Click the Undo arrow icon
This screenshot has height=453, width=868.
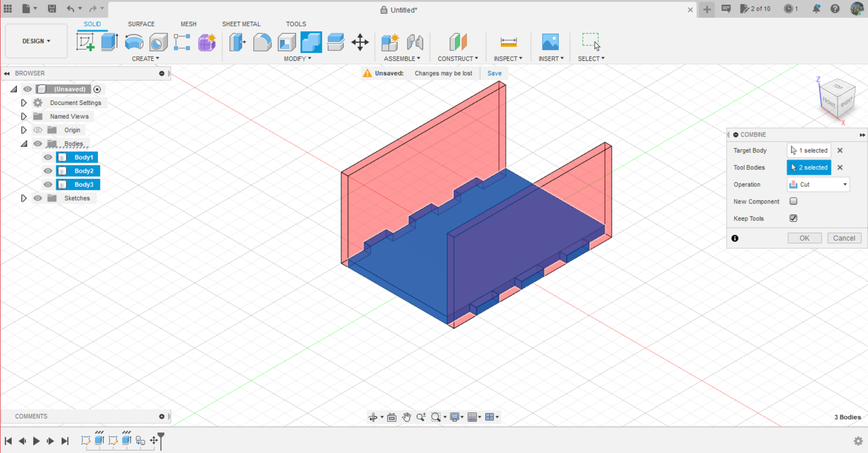pyautogui.click(x=70, y=9)
